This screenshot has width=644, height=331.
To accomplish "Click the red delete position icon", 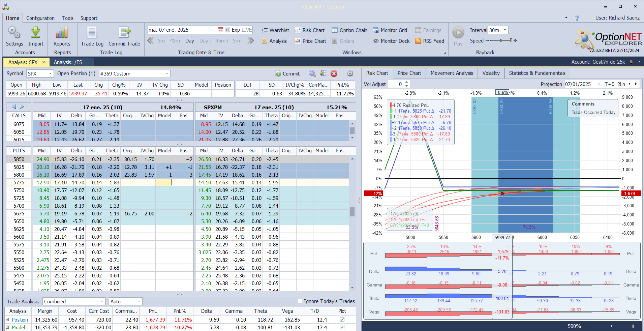I will pos(334,73).
